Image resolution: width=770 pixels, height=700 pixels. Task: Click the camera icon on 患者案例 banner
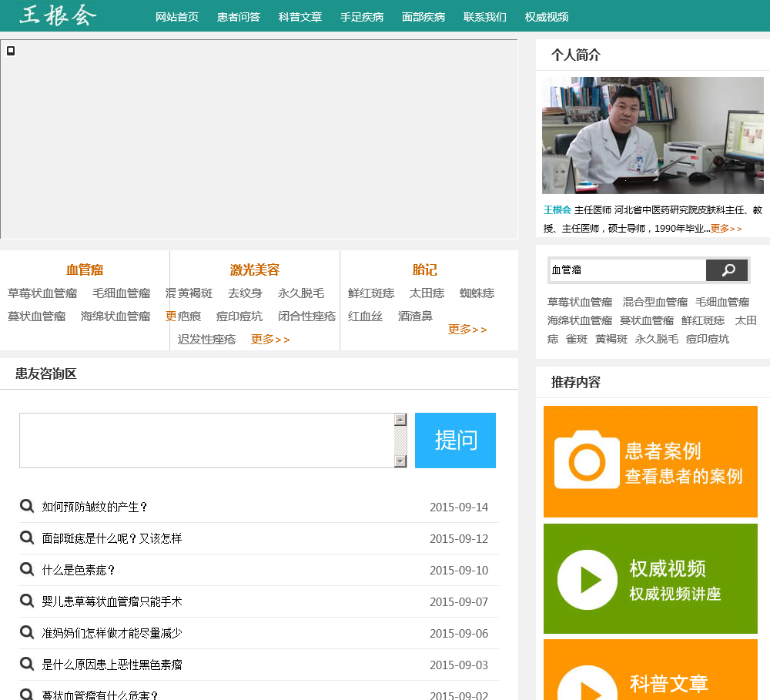[x=587, y=461]
